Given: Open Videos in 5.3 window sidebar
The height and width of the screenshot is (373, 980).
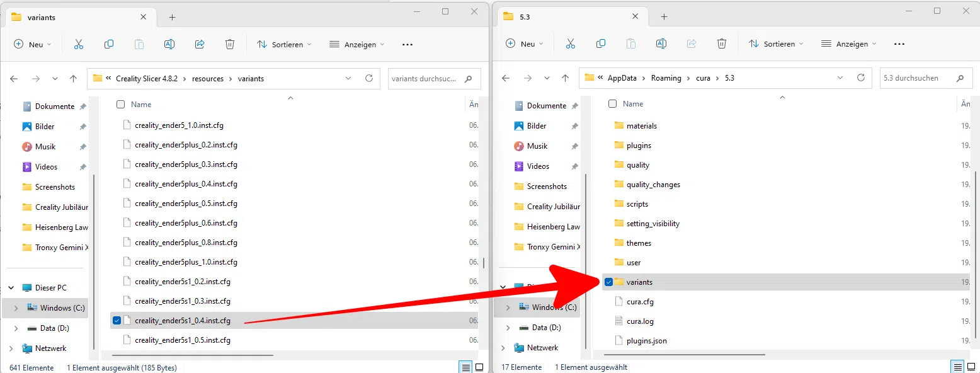Looking at the screenshot, I should pos(538,166).
